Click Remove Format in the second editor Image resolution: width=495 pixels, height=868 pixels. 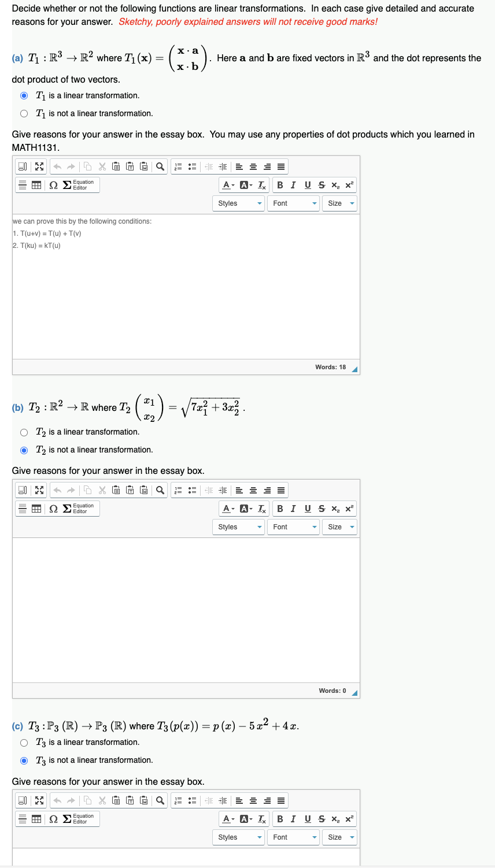(x=263, y=509)
